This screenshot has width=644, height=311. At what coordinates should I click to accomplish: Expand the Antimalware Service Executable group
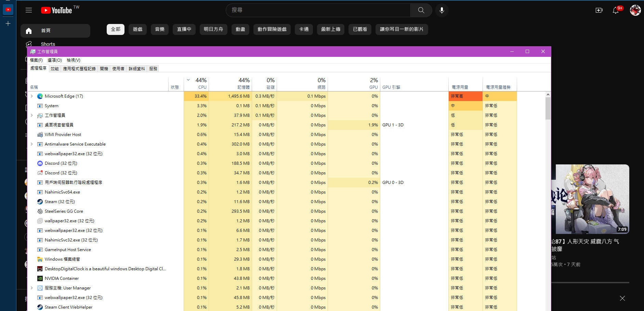coord(32,144)
